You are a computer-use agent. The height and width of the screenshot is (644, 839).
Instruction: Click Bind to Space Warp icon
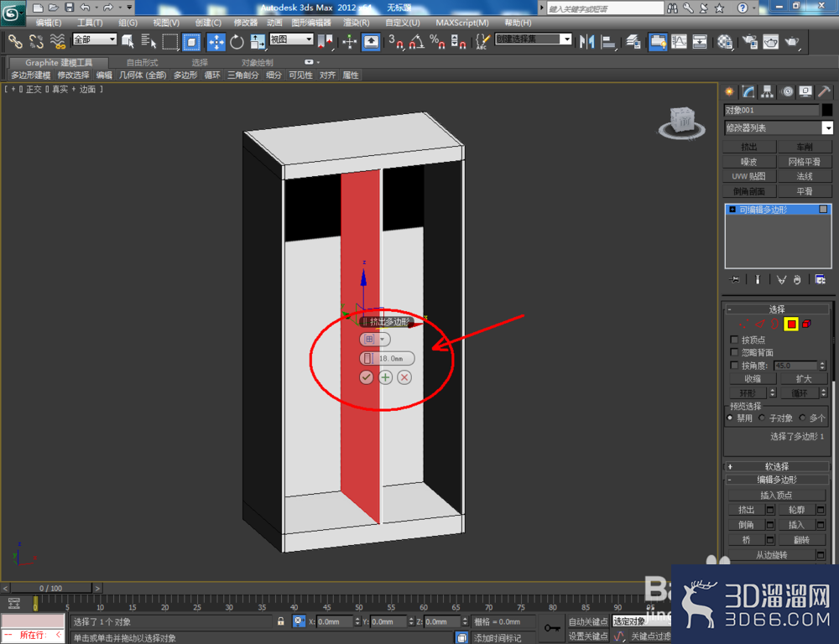57,41
